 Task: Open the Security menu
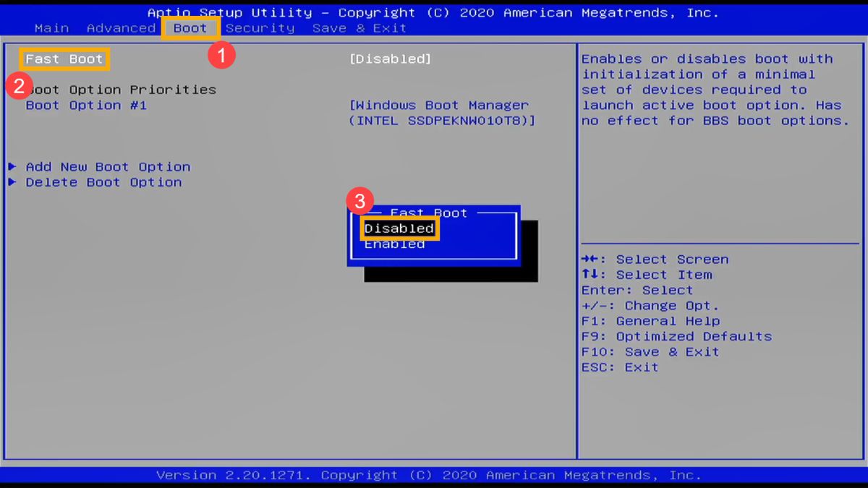(x=260, y=27)
